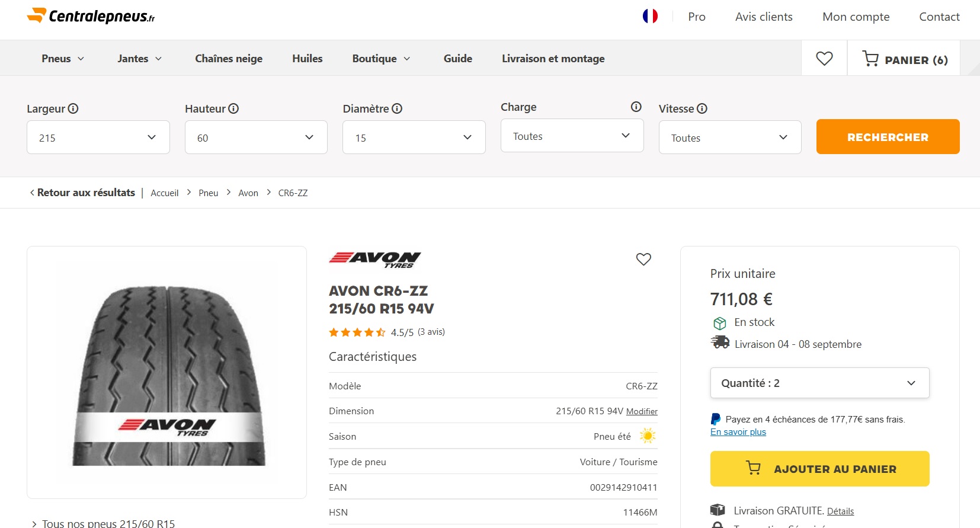This screenshot has height=528, width=980.
Task: Open the Chaînes neige menu item
Action: [229, 59]
